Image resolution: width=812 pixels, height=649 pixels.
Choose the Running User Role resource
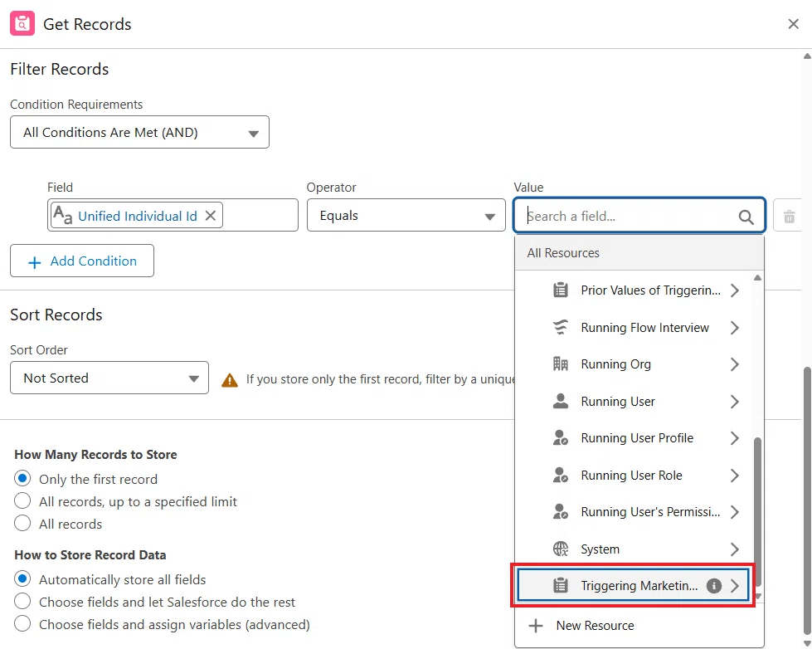tap(635, 476)
